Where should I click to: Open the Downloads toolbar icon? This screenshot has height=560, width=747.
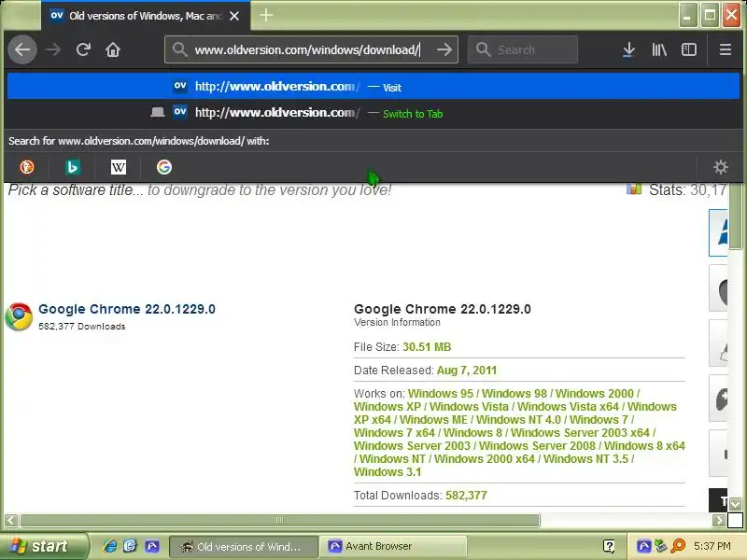click(628, 49)
